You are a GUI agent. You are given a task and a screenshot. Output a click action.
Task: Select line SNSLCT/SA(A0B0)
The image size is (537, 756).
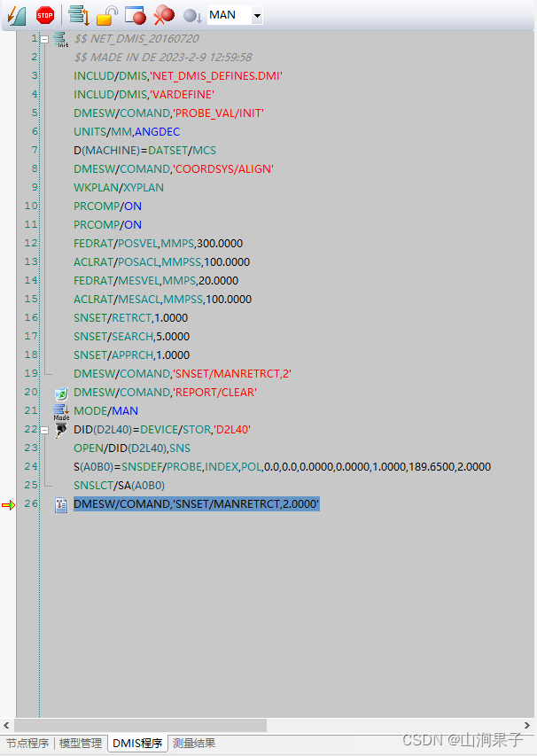click(x=119, y=486)
